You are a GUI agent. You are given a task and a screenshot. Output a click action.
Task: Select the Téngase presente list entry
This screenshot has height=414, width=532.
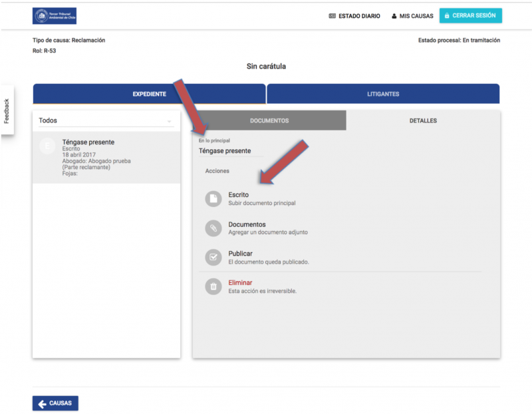106,157
